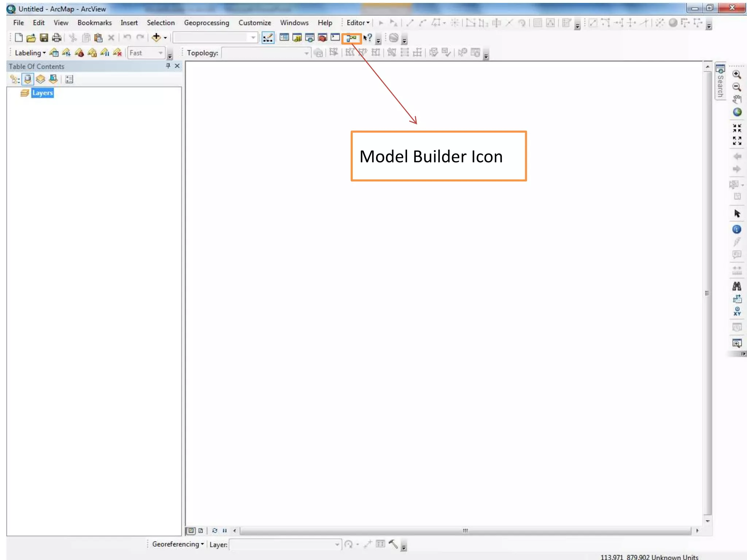Toggle List By Source view
The width and height of the screenshot is (747, 560).
pos(28,79)
